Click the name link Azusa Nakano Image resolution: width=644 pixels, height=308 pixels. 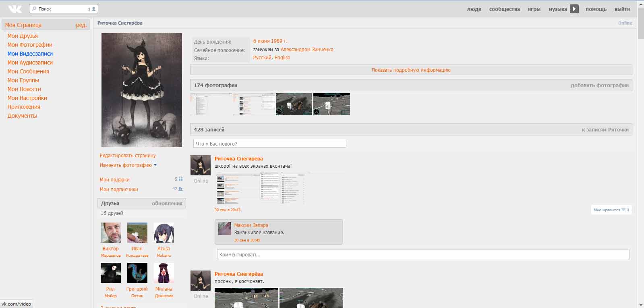164,252
